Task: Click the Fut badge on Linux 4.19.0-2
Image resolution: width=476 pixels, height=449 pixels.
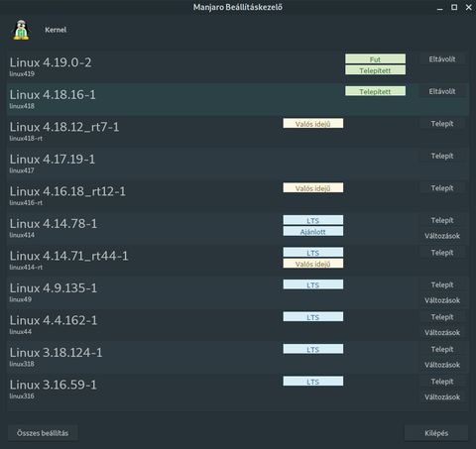Action: click(375, 58)
